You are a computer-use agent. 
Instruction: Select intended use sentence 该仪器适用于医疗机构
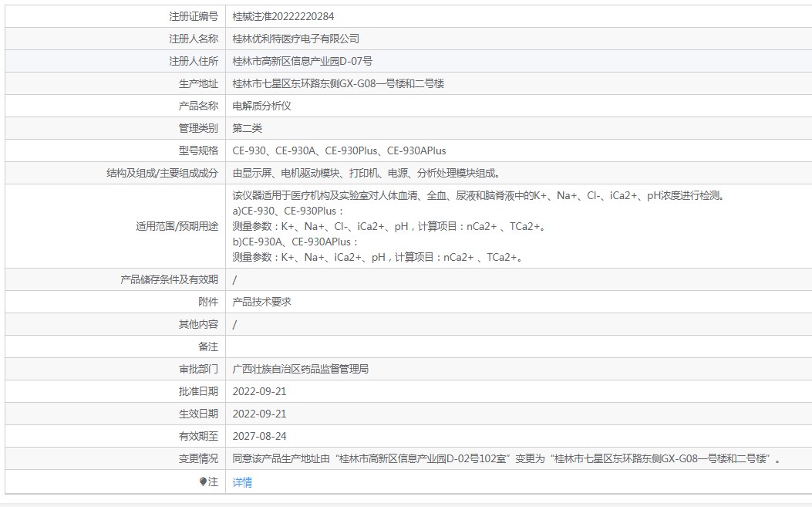[480, 195]
